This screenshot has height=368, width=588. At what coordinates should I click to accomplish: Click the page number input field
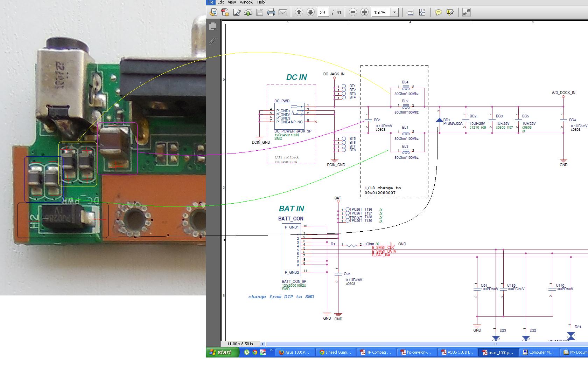click(x=323, y=12)
